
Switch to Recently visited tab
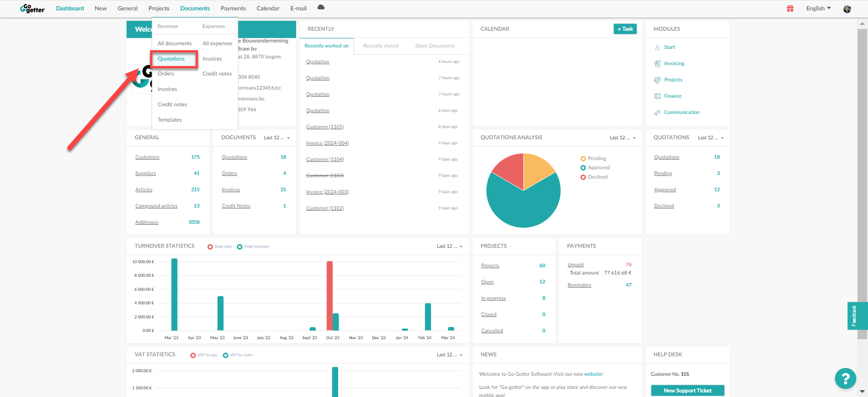381,46
